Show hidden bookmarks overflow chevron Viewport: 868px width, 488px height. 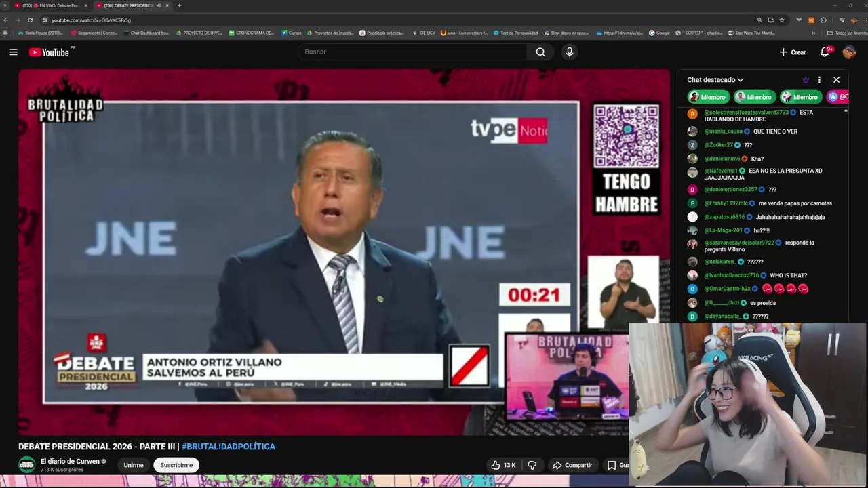point(814,33)
